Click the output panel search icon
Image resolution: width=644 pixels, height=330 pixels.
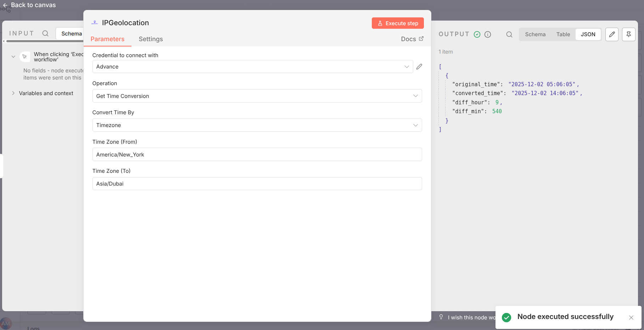[509, 34]
